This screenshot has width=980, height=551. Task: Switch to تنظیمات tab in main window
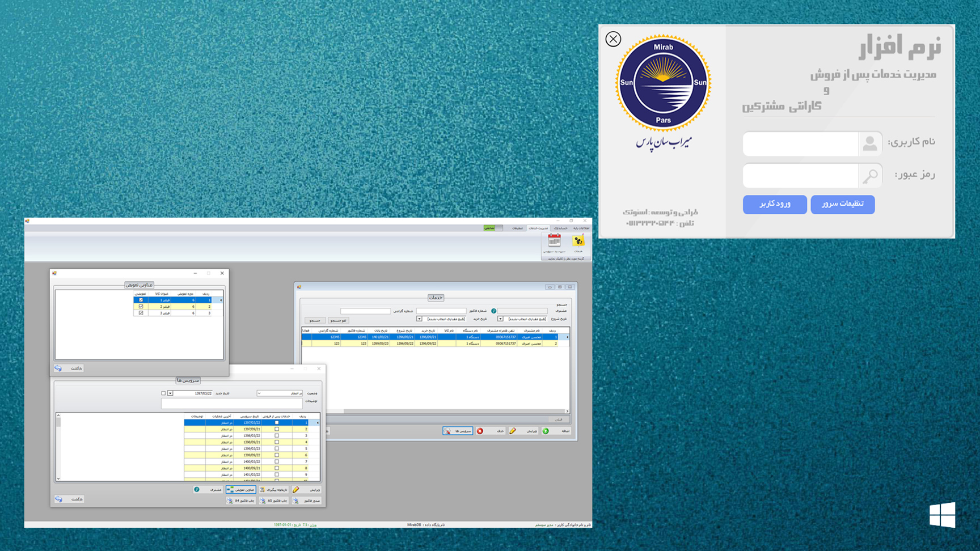517,228
